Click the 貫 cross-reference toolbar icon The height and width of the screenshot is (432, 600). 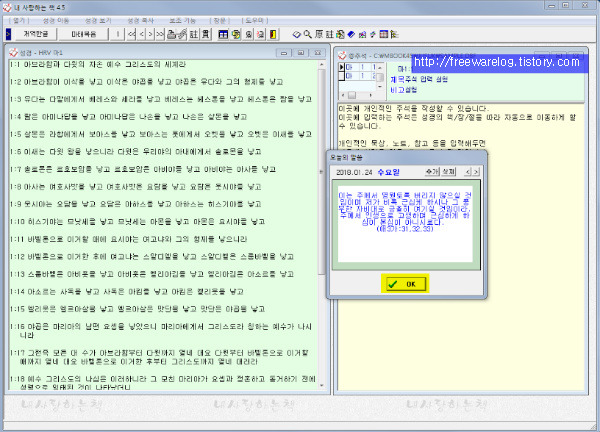coord(205,34)
